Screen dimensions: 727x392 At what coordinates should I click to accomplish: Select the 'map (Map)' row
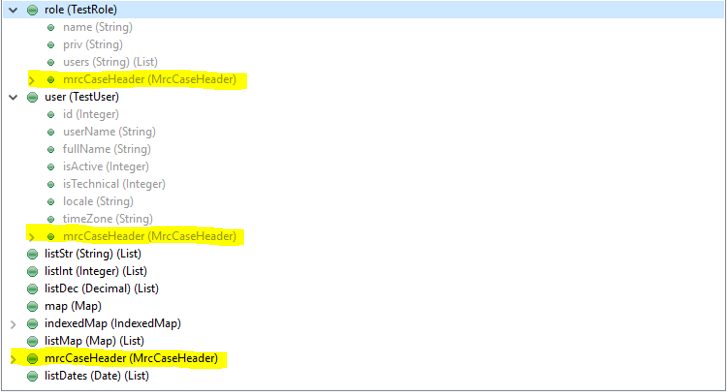[73, 306]
